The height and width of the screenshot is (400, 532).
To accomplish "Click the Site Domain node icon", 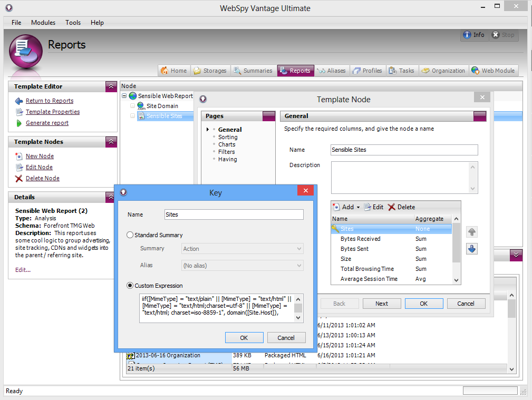I will coord(141,106).
